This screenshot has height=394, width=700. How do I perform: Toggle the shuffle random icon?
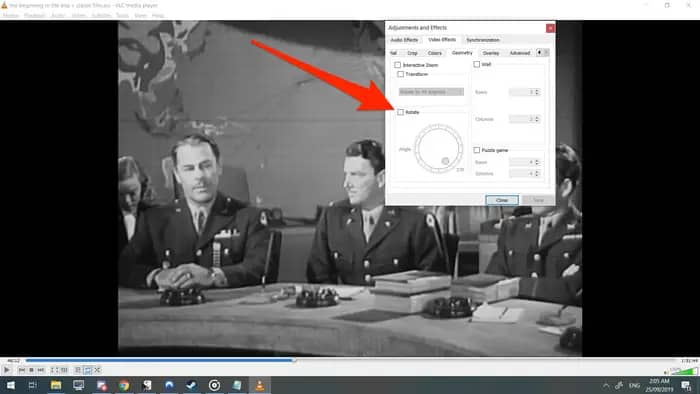point(97,370)
